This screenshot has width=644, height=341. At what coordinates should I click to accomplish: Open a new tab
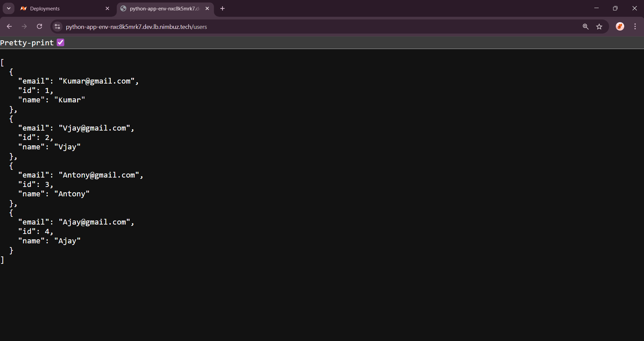(222, 9)
